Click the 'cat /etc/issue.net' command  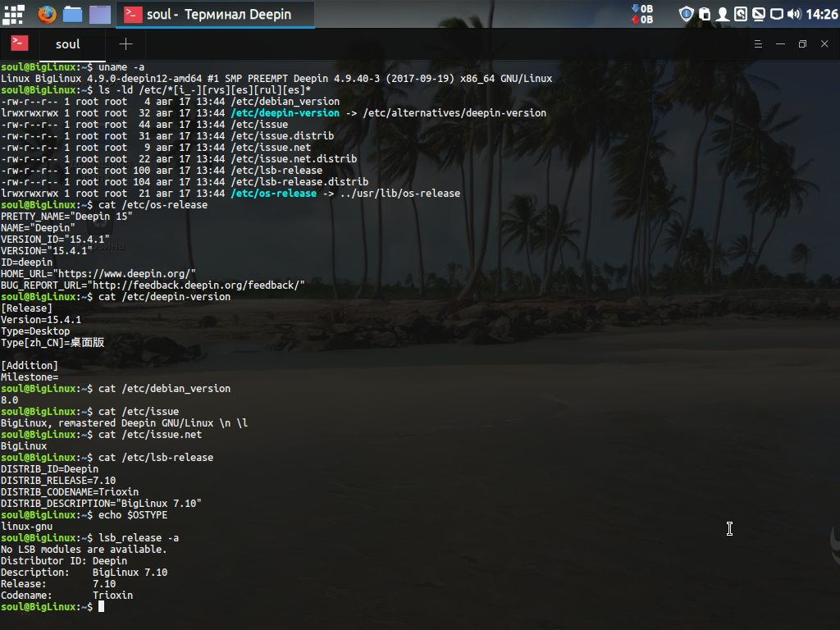[150, 435]
